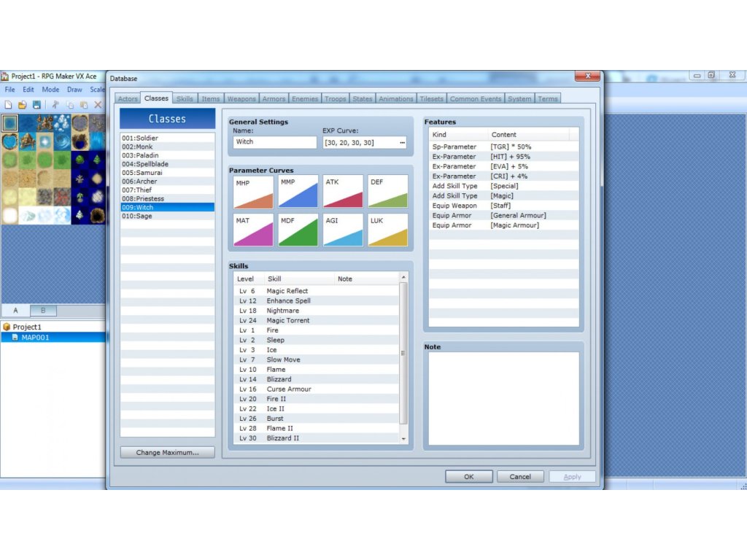Select the Magic Reflect skill row
Viewport: 747px width, 560px height.
(317, 291)
